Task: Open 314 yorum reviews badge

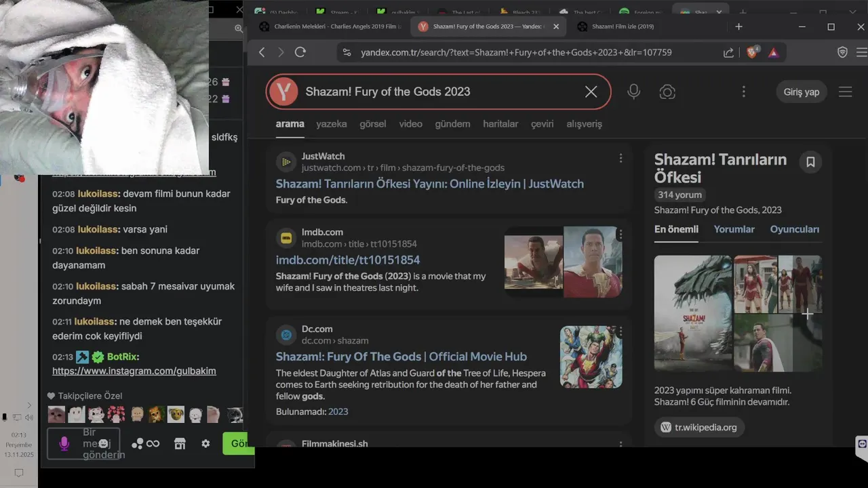Action: tap(679, 195)
